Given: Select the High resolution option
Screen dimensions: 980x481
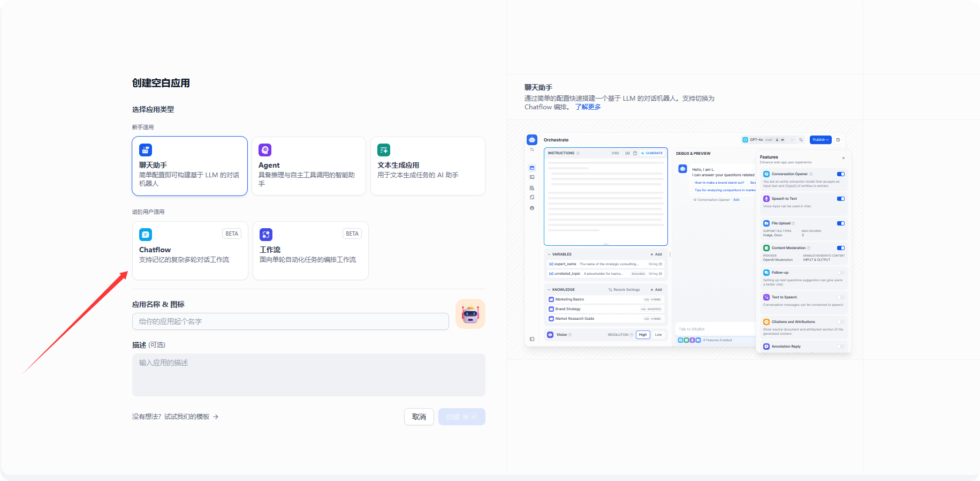Looking at the screenshot, I should pyautogui.click(x=643, y=335).
